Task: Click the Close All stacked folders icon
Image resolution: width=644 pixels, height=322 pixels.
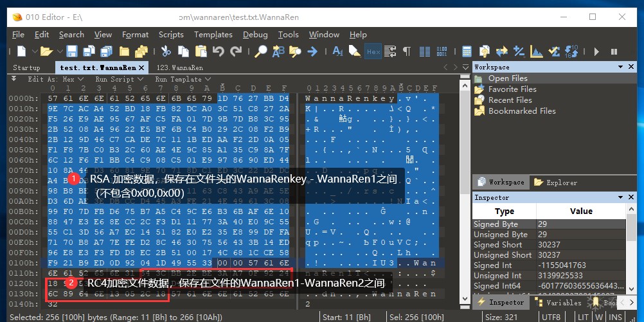Action: pyautogui.click(x=141, y=51)
